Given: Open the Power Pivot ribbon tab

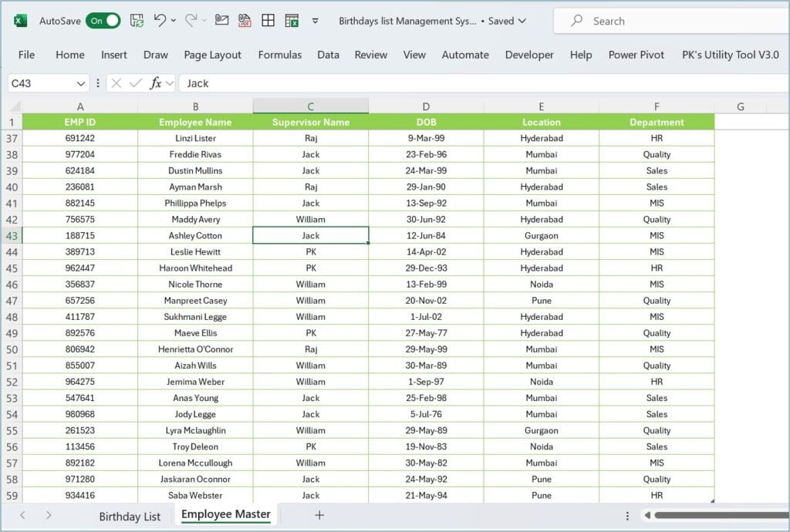Looking at the screenshot, I should pos(636,55).
